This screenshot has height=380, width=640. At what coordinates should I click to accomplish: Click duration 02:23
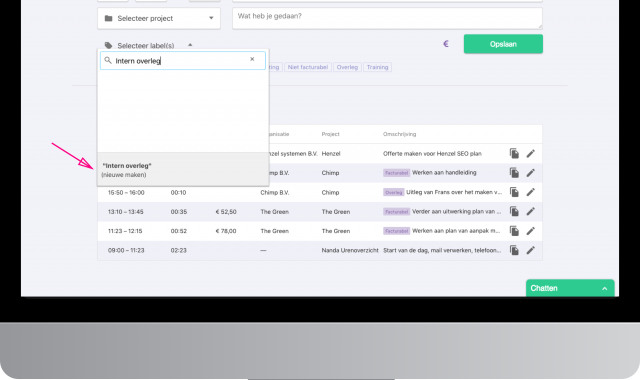[178, 250]
